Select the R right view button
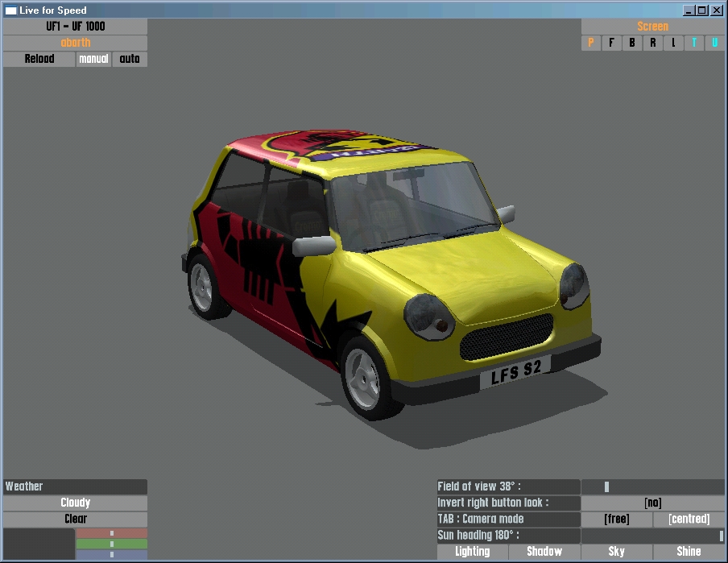Viewport: 728px width, 563px height. point(653,43)
